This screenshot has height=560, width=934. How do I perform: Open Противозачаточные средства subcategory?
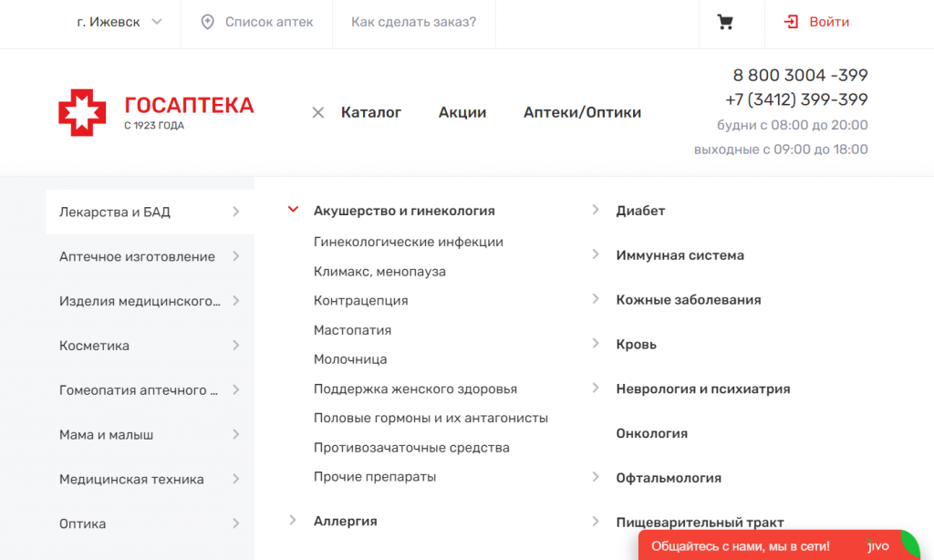point(411,448)
